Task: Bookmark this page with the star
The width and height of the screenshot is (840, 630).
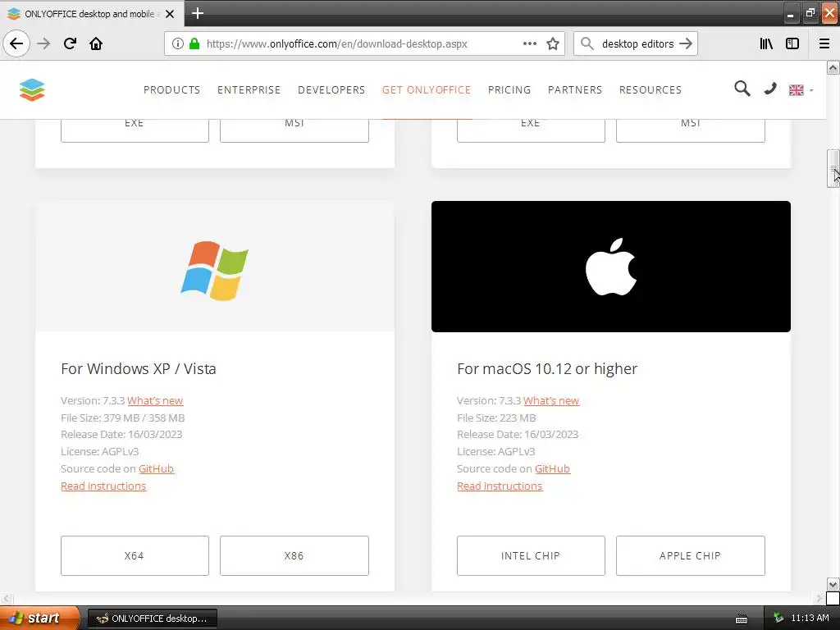Action: point(553,43)
